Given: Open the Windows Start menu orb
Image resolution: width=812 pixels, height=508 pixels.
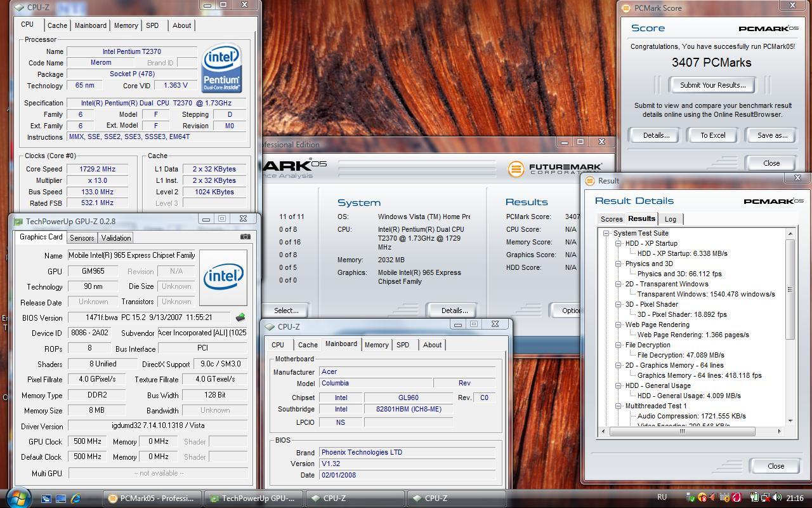Looking at the screenshot, I should [17, 497].
